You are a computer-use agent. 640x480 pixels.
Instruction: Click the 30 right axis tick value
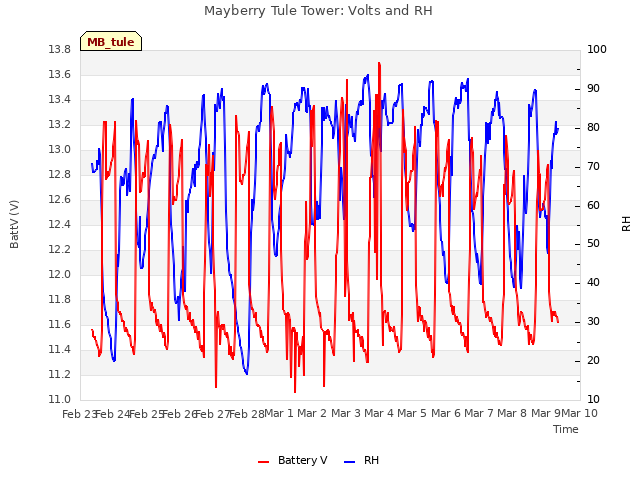click(593, 322)
